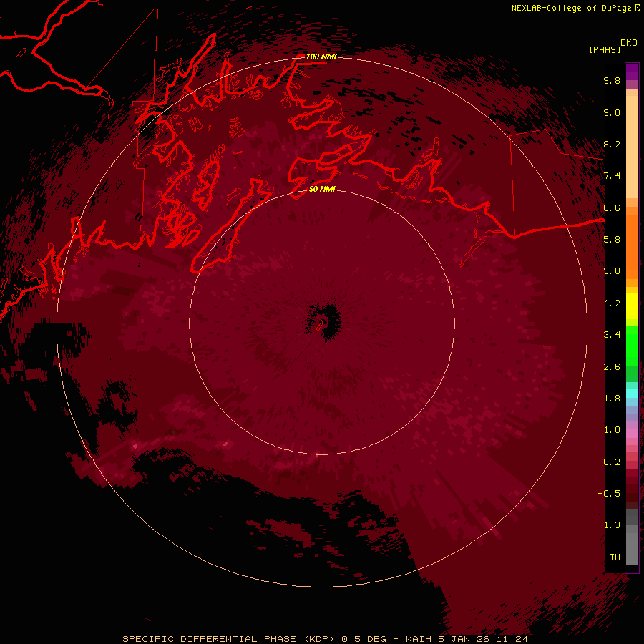
Task: Click the 9.0 value on the color scale
Action: (x=612, y=112)
